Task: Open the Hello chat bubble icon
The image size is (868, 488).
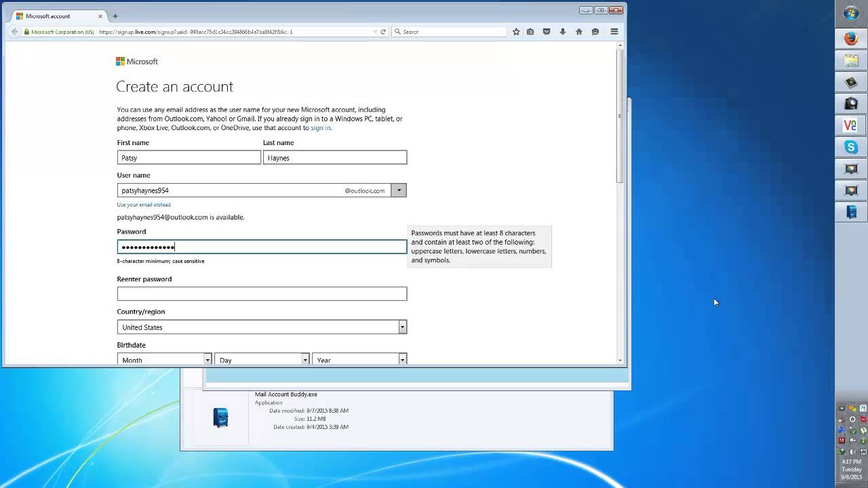Action: tap(595, 32)
